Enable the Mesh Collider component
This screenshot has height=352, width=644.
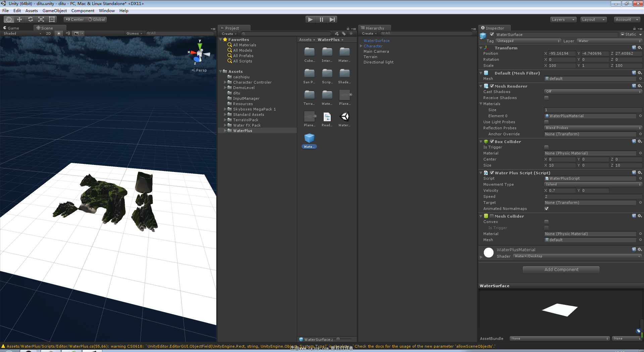[492, 216]
